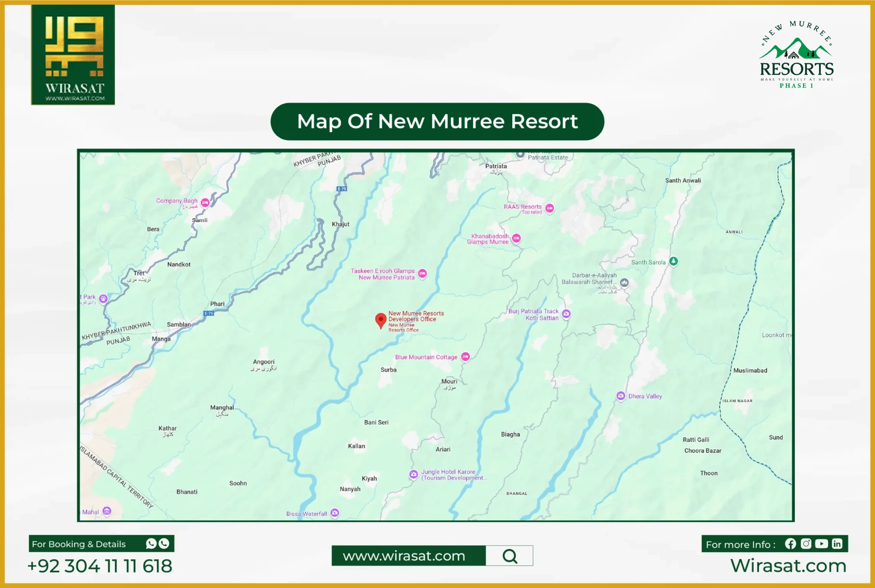Click the New Murree Resorts Phase 1 logo
This screenshot has width=875, height=588.
pos(797,54)
